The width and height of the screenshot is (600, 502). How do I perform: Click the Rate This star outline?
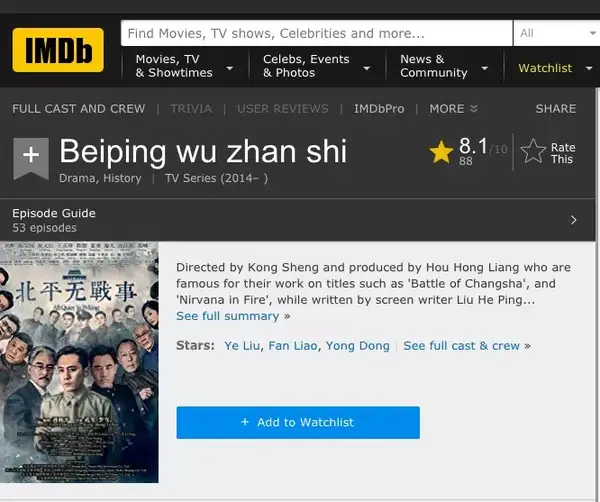coord(533,152)
